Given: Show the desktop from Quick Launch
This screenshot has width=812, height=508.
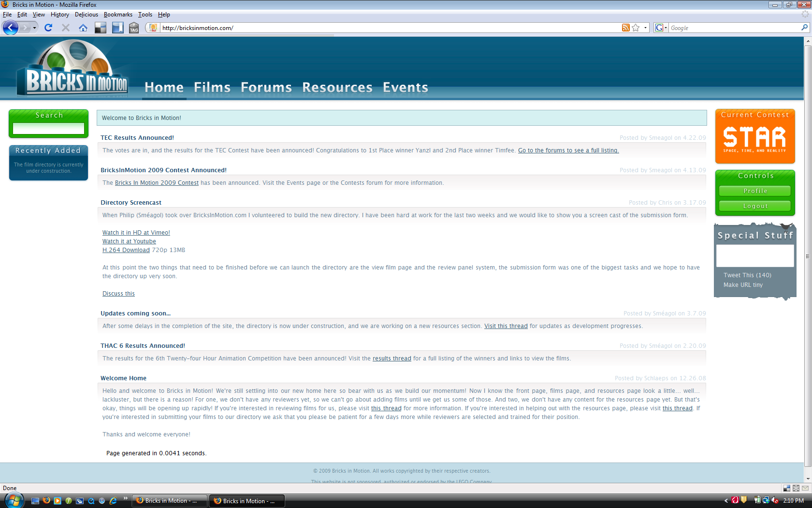Looking at the screenshot, I should tap(35, 501).
